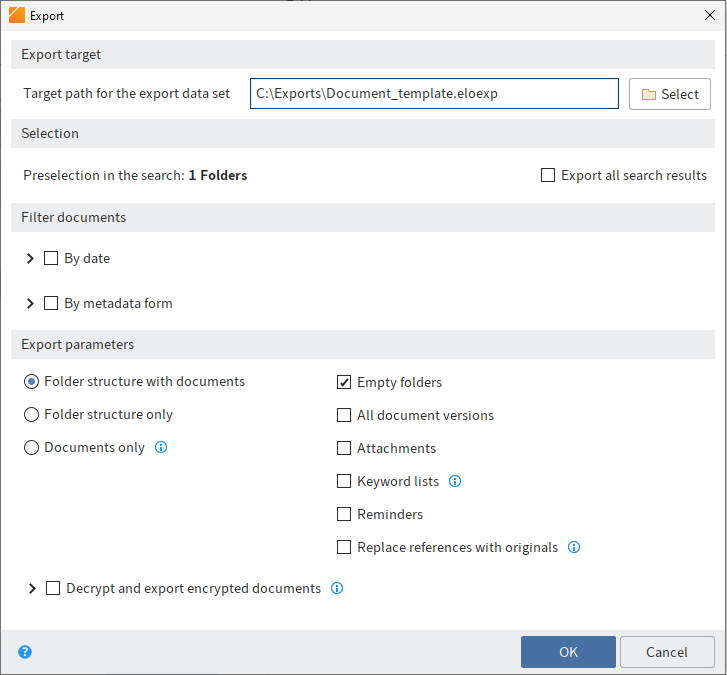Click the Export target section header
727x675 pixels.
(x=363, y=55)
